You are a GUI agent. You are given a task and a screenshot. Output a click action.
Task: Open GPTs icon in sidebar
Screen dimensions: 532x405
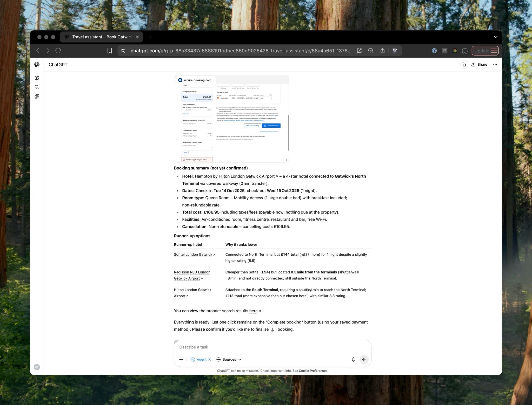[x=37, y=97]
